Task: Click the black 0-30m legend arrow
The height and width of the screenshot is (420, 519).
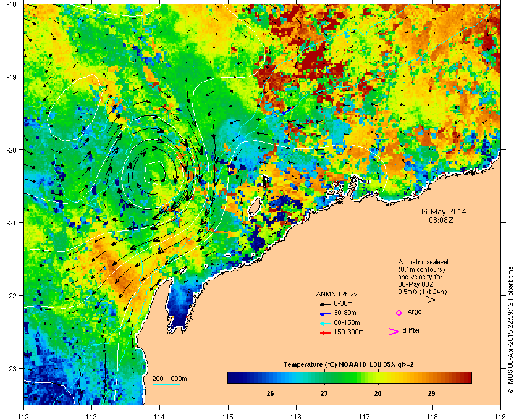Action: [x=325, y=304]
